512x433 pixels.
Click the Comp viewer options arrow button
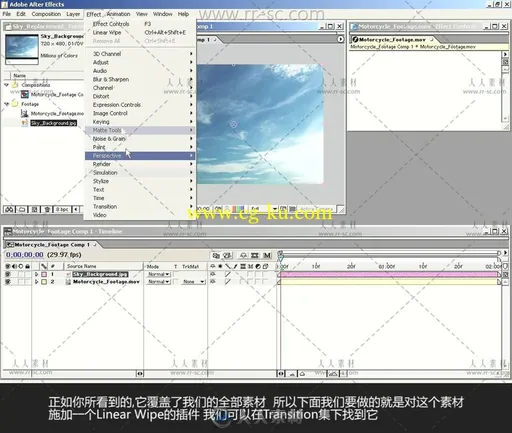pos(340,39)
